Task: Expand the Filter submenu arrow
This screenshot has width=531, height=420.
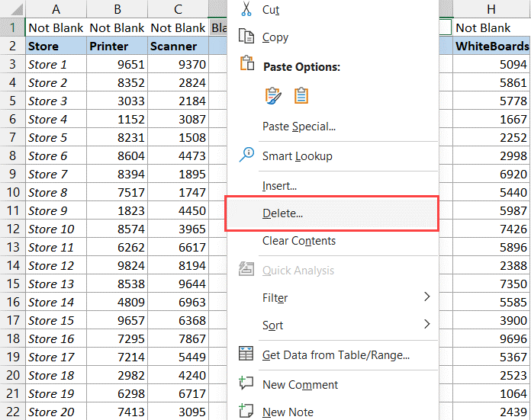Action: tap(427, 297)
